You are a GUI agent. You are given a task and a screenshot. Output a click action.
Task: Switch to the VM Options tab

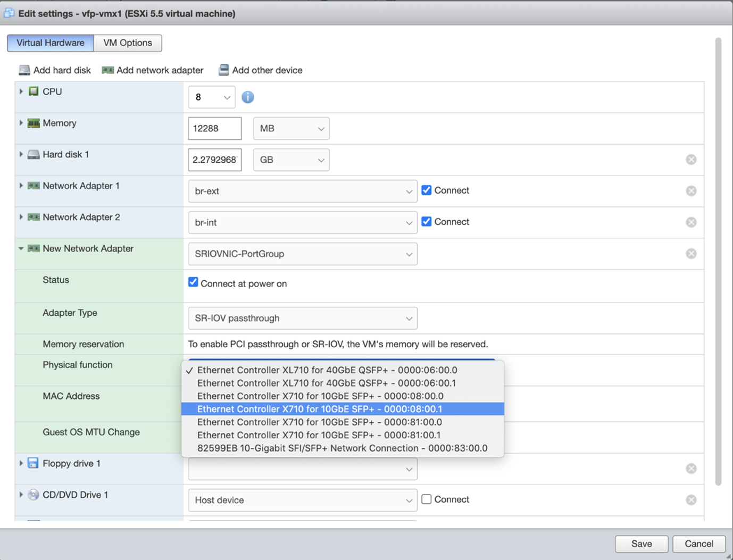point(128,43)
